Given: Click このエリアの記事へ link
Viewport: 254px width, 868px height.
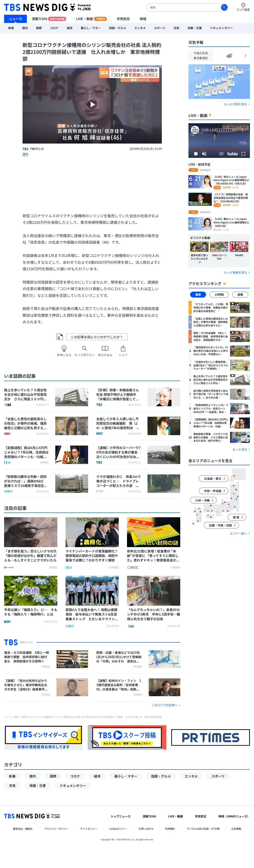Looking at the screenshot, I should pos(166,705).
